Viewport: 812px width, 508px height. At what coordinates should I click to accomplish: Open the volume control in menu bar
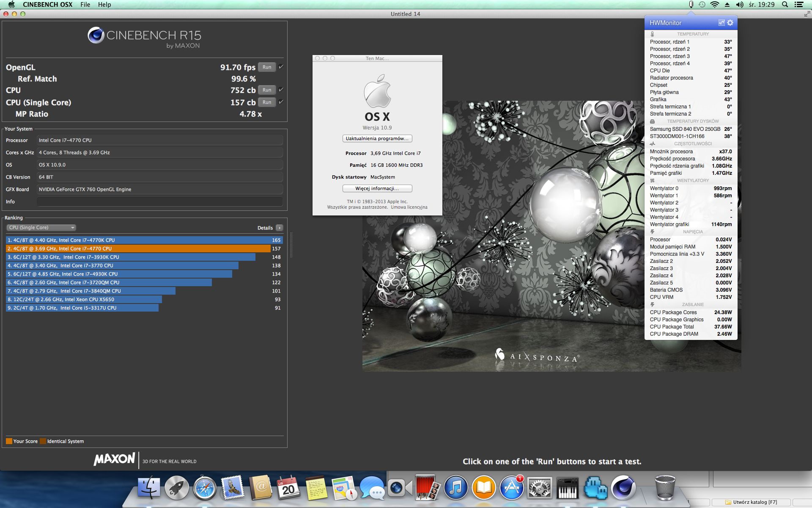pyautogui.click(x=740, y=5)
